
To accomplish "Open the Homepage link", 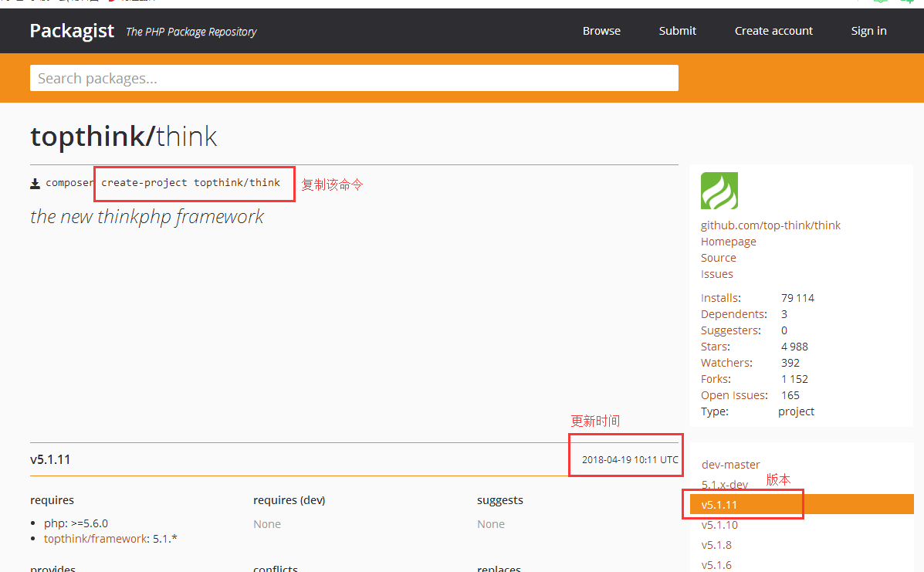I will point(729,242).
